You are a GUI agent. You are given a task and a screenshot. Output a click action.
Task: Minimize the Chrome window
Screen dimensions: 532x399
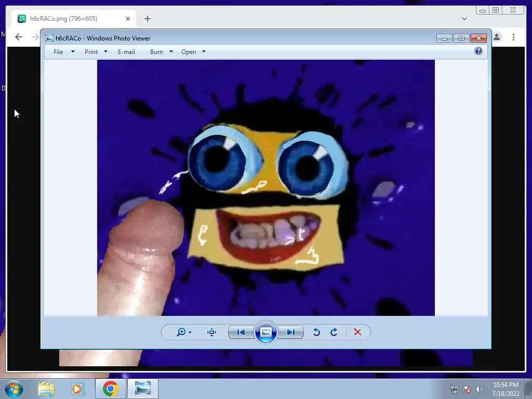click(x=483, y=10)
